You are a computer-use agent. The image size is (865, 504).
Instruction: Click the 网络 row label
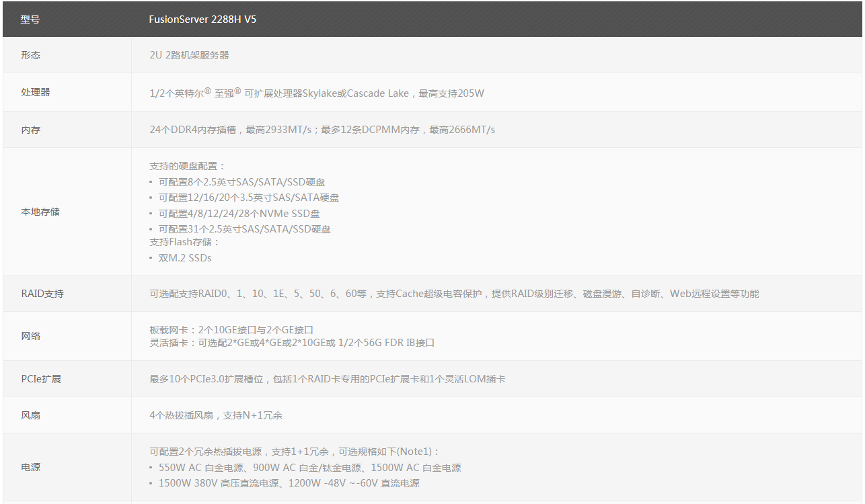click(x=30, y=336)
